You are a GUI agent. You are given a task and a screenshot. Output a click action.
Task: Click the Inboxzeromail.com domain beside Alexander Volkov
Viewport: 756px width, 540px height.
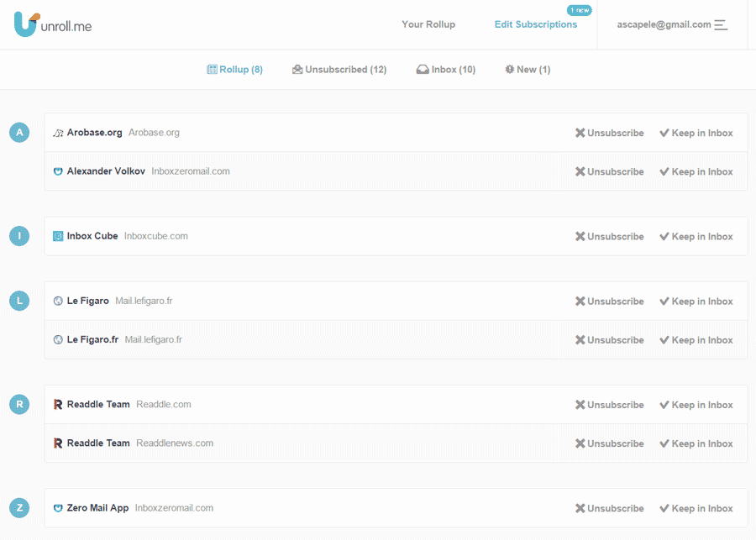(x=191, y=171)
